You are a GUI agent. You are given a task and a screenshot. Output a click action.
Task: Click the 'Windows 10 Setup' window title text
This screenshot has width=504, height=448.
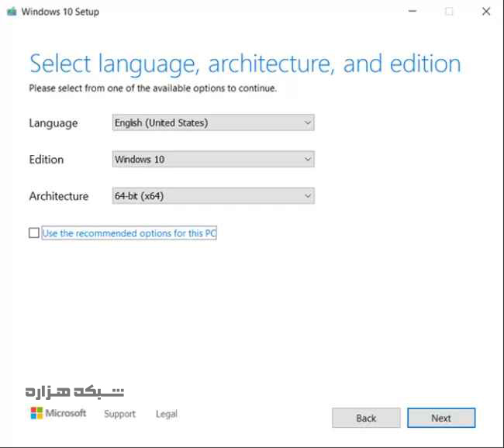click(60, 12)
